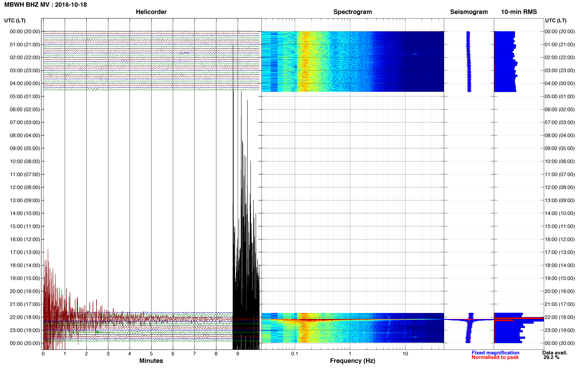Click the left '13:00 (09:00)' time label
Image resolution: width=588 pixels, height=368 pixels.
pyautogui.click(x=25, y=200)
